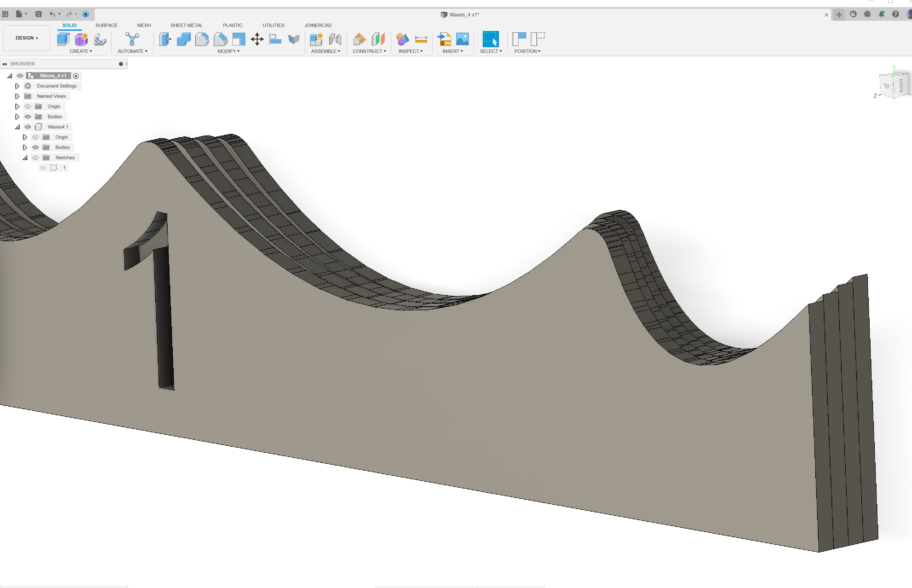
Task: Click TOP face on the ViewCube
Action: point(886,86)
